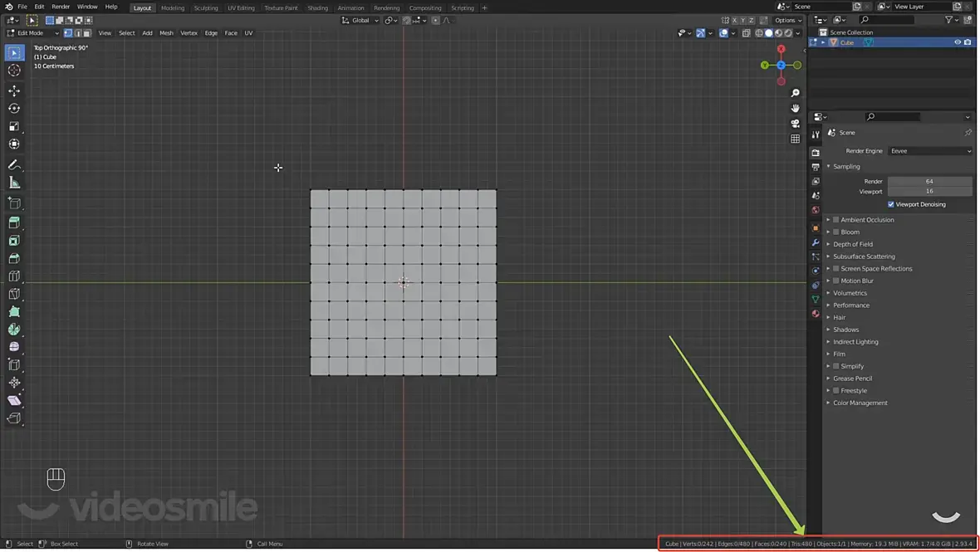
Task: Open the Material properties tab
Action: (x=816, y=314)
